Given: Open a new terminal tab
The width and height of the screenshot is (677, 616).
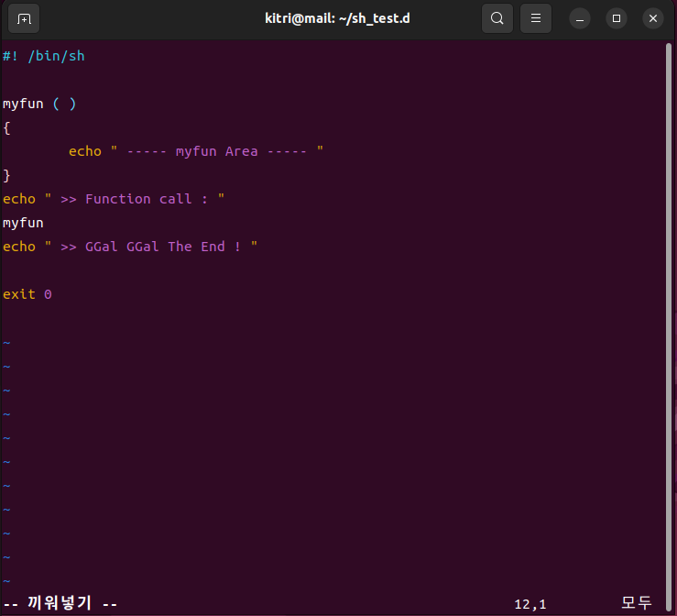Looking at the screenshot, I should click(24, 18).
